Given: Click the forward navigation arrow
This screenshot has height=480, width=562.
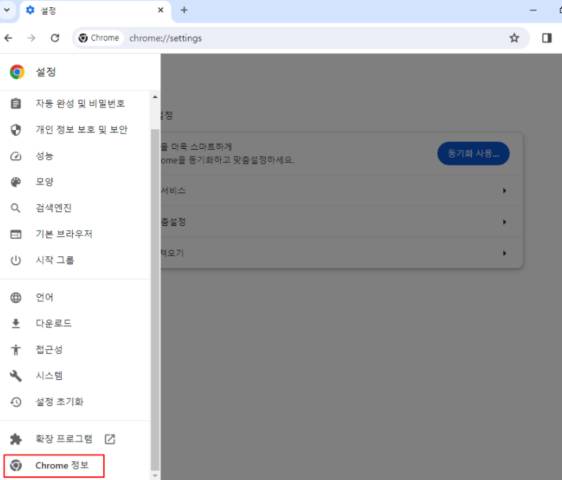Looking at the screenshot, I should tap(32, 38).
